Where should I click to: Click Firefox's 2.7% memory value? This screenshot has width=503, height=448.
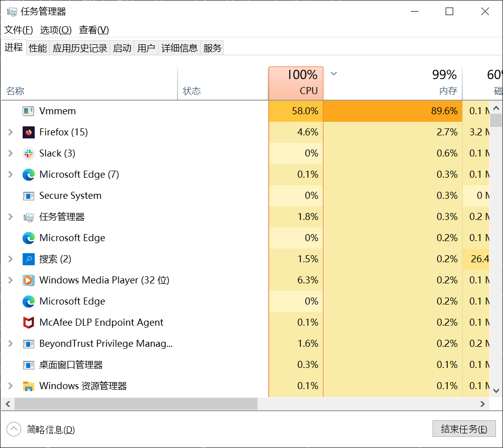tap(447, 132)
